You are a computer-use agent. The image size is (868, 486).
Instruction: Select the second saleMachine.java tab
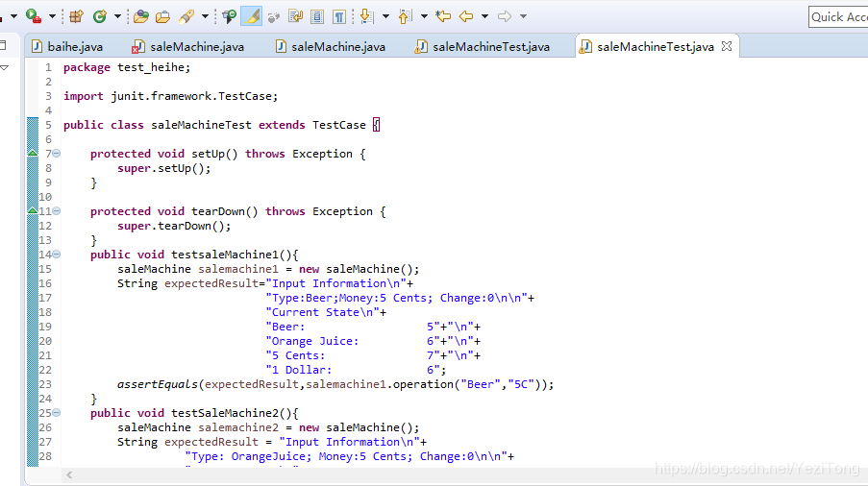pos(331,46)
